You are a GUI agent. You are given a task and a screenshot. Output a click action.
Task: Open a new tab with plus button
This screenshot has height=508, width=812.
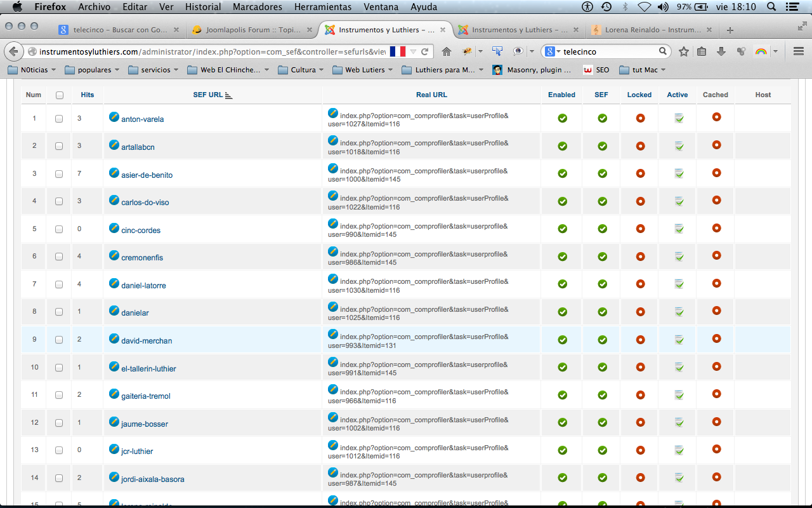(730, 30)
